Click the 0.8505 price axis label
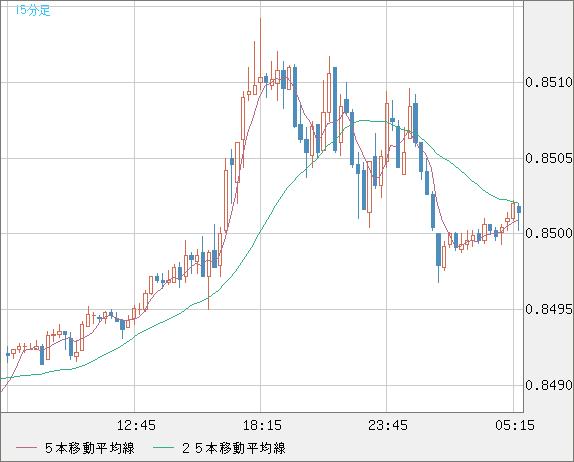 pyautogui.click(x=549, y=158)
